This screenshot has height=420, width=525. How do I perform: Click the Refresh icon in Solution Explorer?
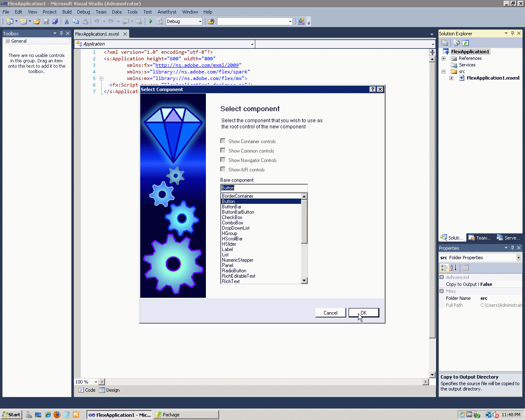(466, 43)
